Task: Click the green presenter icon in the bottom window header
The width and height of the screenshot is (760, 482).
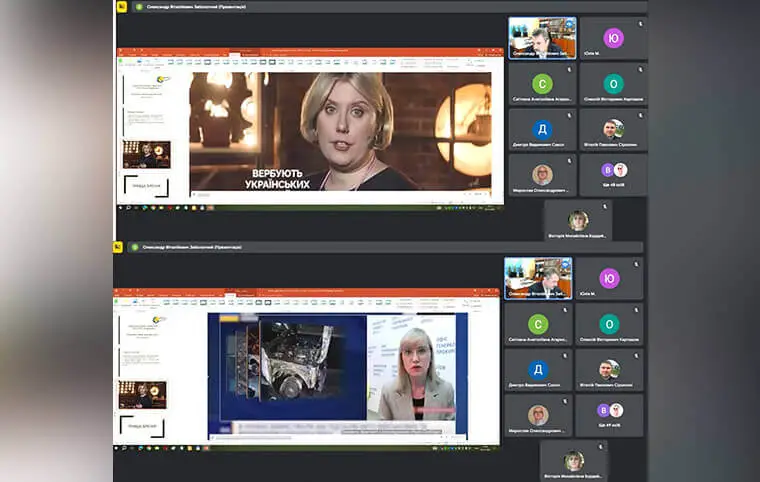Action: (x=135, y=247)
